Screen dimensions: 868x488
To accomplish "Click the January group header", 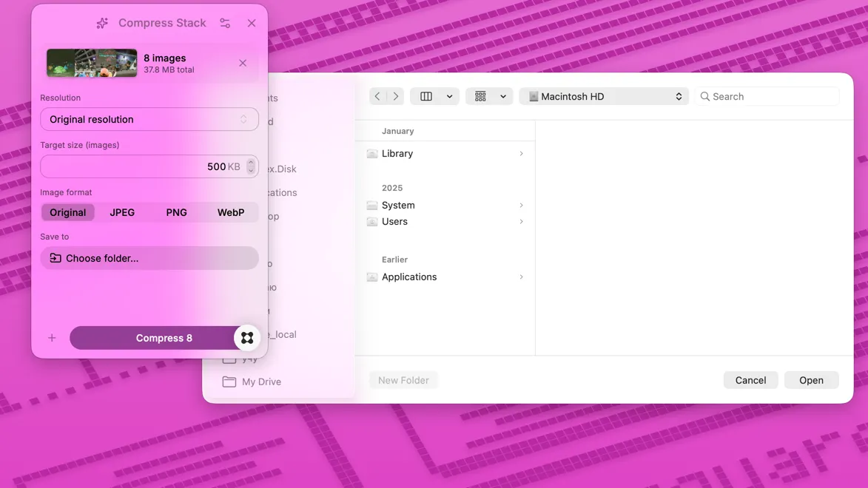I will point(398,131).
